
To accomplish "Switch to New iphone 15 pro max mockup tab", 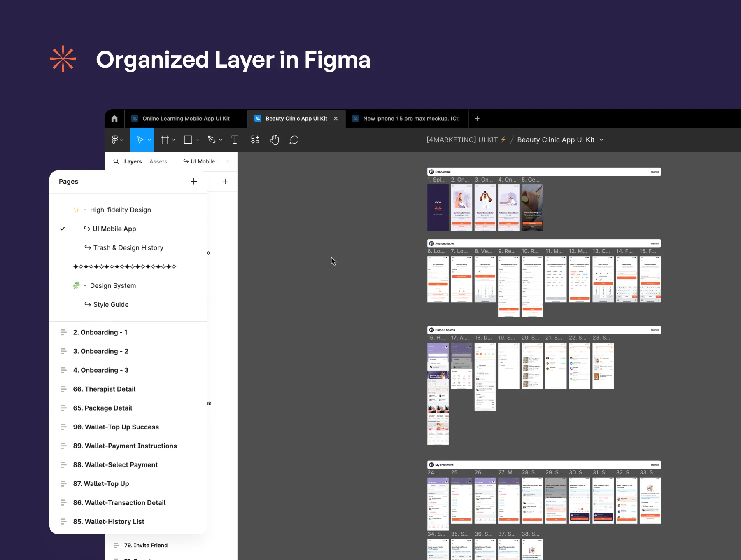I will click(407, 119).
